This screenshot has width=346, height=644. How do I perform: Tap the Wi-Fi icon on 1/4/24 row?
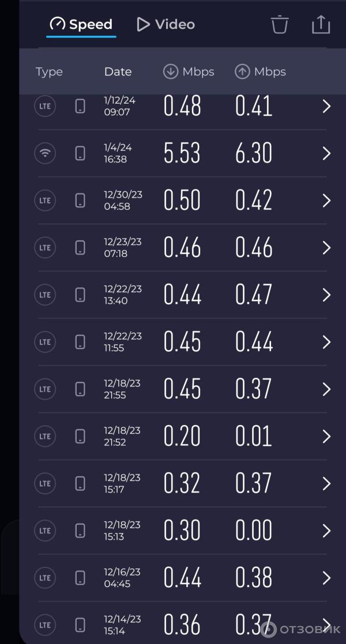coord(45,153)
